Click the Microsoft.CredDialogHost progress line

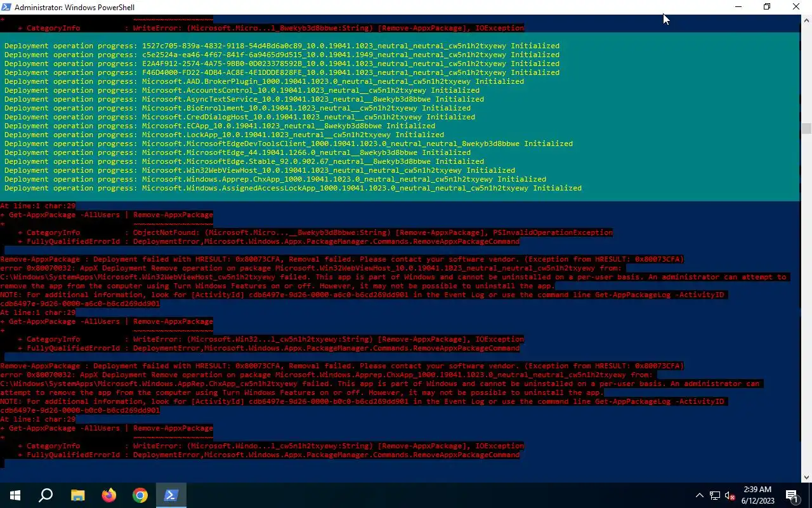240,117
